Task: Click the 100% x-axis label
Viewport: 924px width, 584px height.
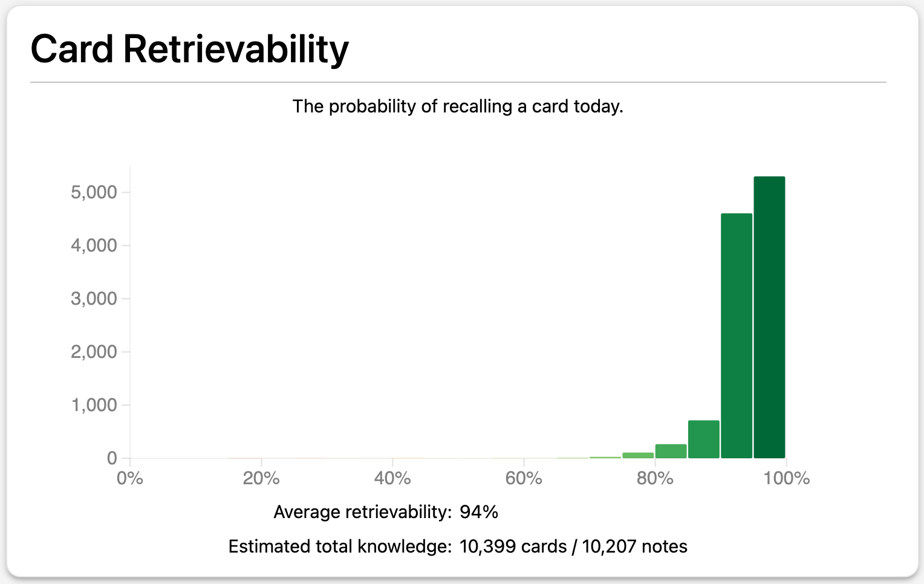Action: (786, 478)
